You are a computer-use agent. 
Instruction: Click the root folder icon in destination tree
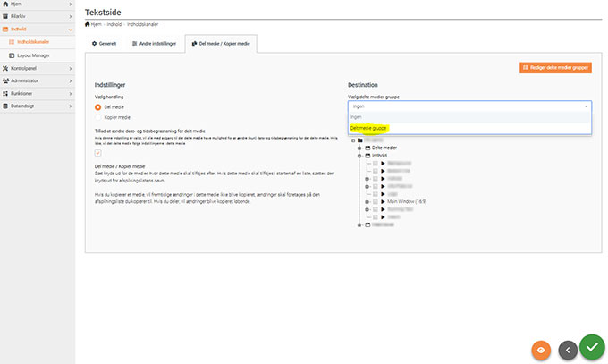(x=360, y=140)
